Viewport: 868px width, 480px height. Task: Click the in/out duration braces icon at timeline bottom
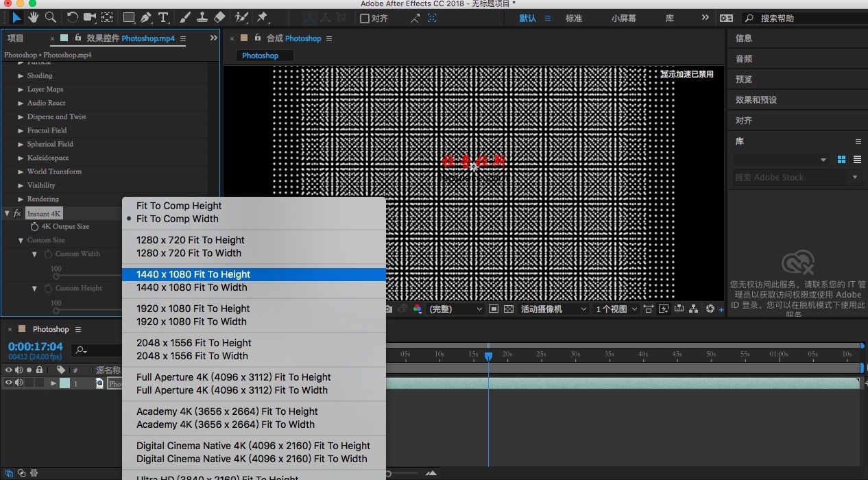(x=34, y=473)
